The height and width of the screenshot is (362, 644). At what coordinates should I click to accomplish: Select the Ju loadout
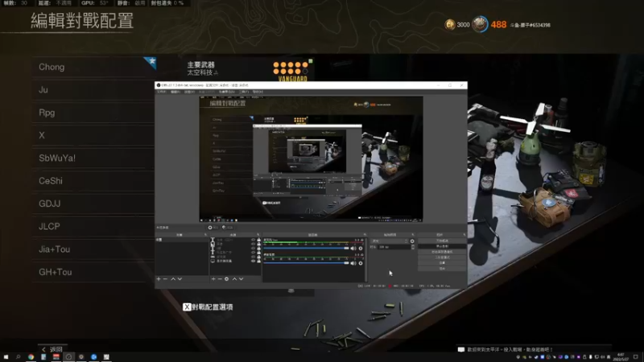click(93, 90)
